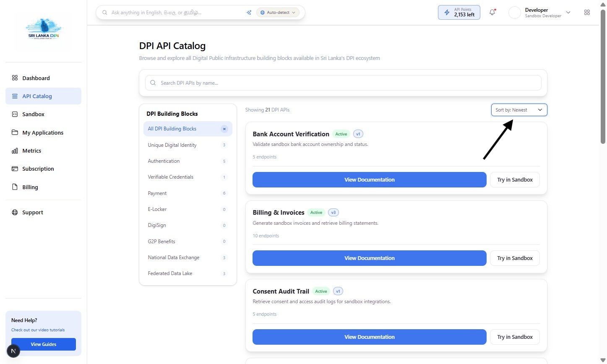
Task: Select the DigiSign category
Action: pyautogui.click(x=188, y=225)
